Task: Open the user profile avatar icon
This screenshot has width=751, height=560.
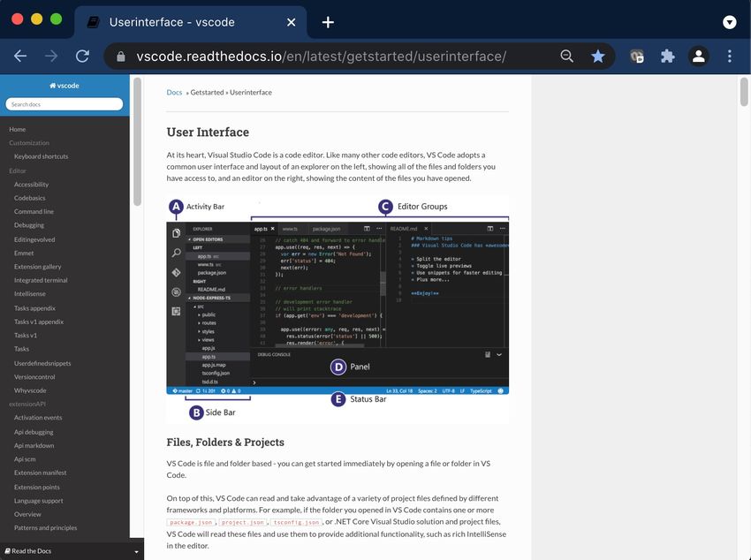Action: [x=698, y=56]
